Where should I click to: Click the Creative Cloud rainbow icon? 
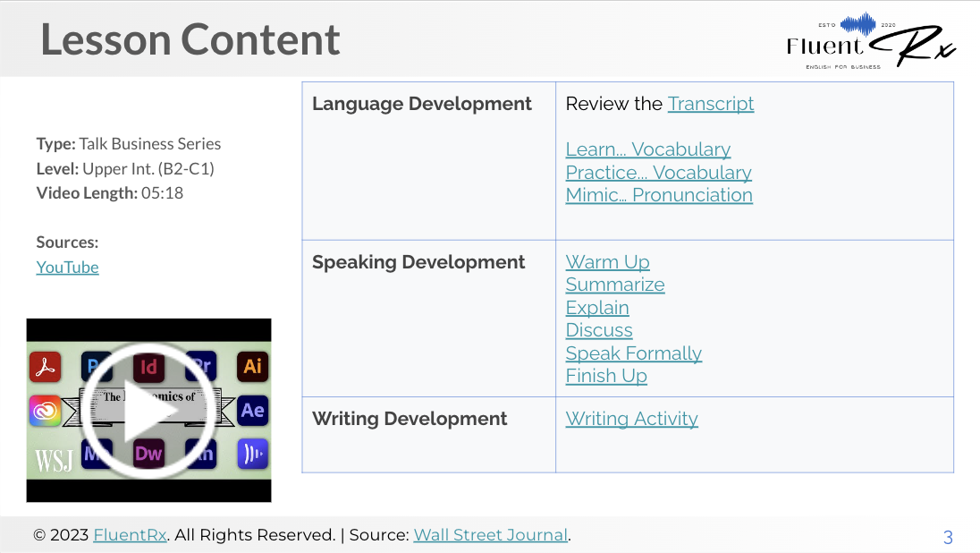tap(45, 410)
